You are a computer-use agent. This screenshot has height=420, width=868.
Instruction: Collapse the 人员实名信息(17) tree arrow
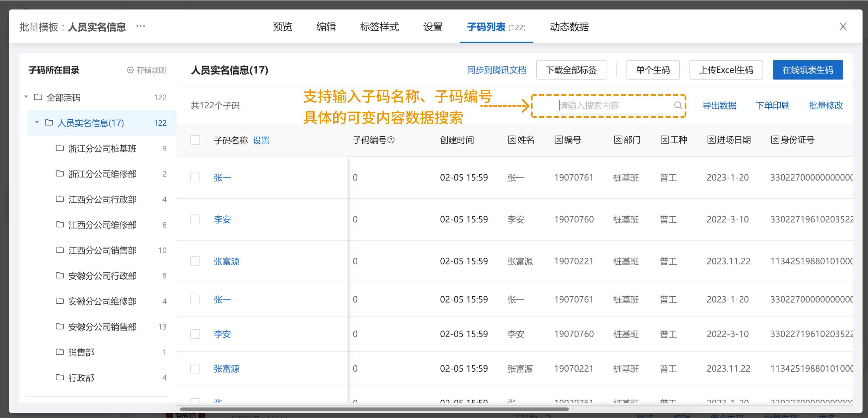[37, 122]
